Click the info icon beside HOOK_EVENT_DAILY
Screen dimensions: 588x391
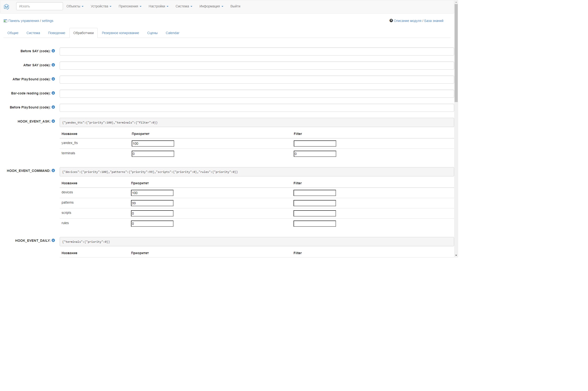pyautogui.click(x=53, y=240)
